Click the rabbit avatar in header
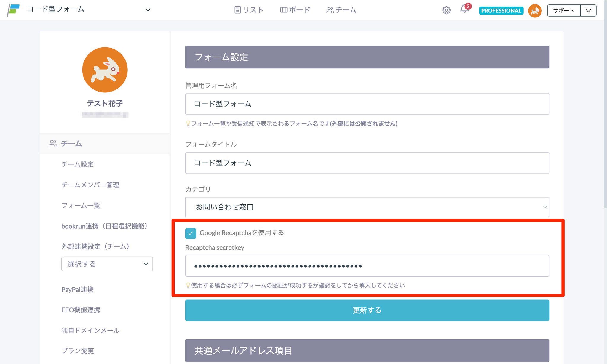Screen dimensions: 607x364 [x=535, y=11]
